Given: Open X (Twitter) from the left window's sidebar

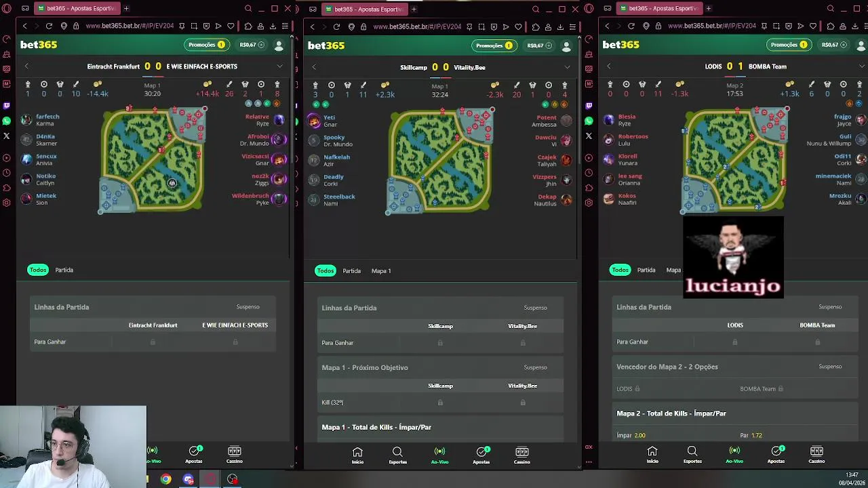Looking at the screenshot, I should [7, 136].
